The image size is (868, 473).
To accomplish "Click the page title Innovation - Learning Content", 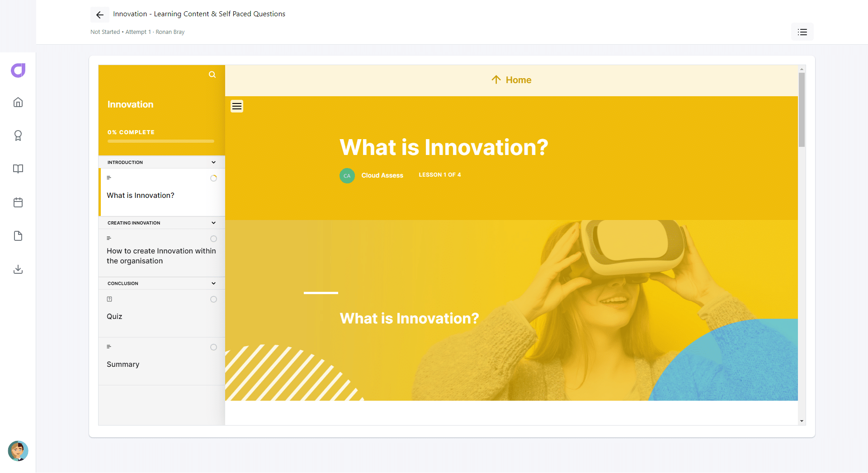I will click(199, 14).
